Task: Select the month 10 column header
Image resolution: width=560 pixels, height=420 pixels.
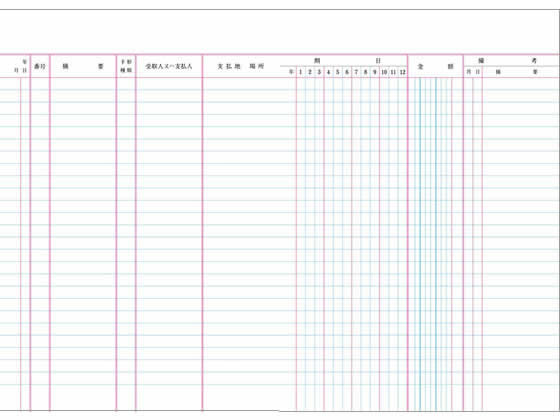Action: pos(384,72)
